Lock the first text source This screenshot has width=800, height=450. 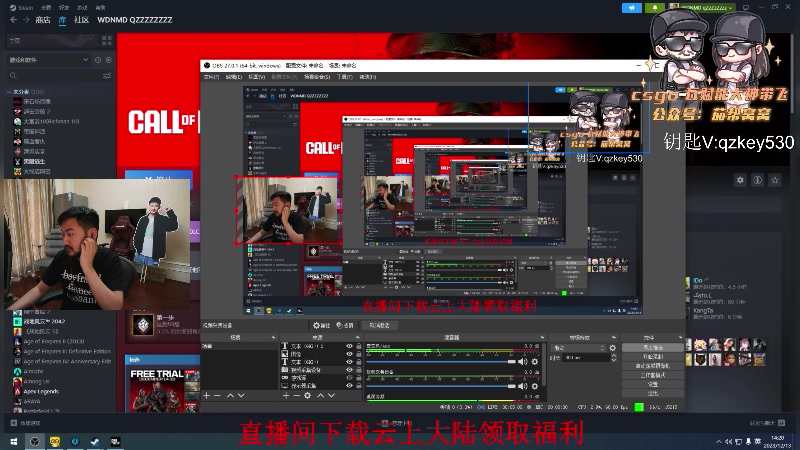point(359,346)
